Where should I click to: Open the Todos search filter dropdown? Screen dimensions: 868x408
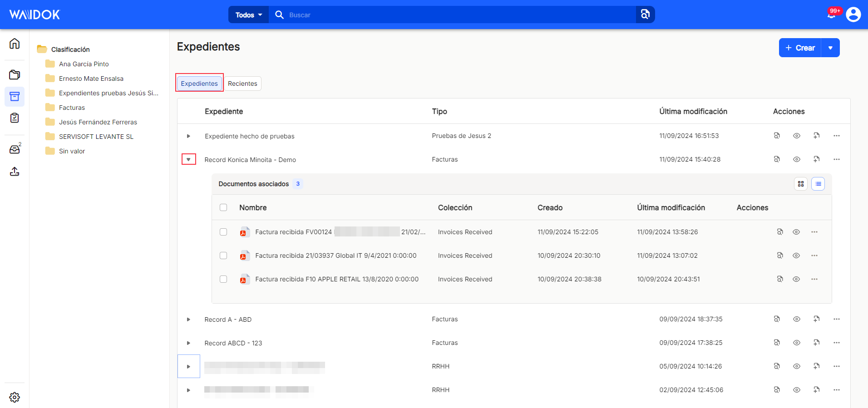tap(249, 15)
